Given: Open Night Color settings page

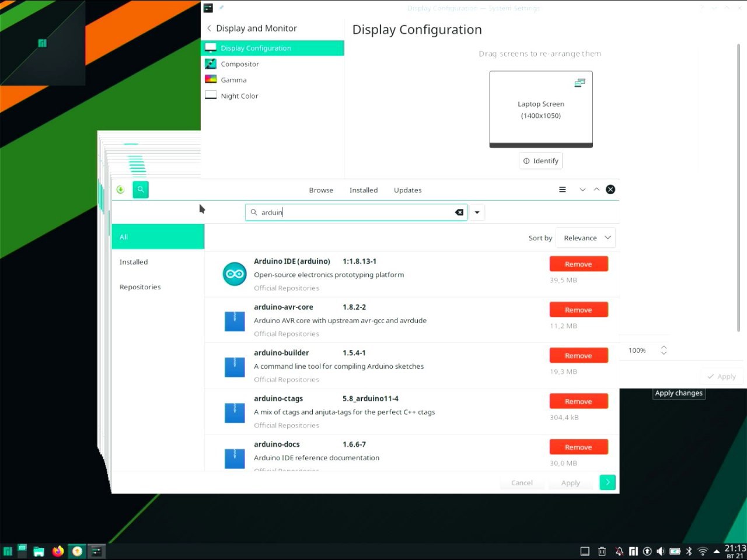Looking at the screenshot, I should coord(273,96).
